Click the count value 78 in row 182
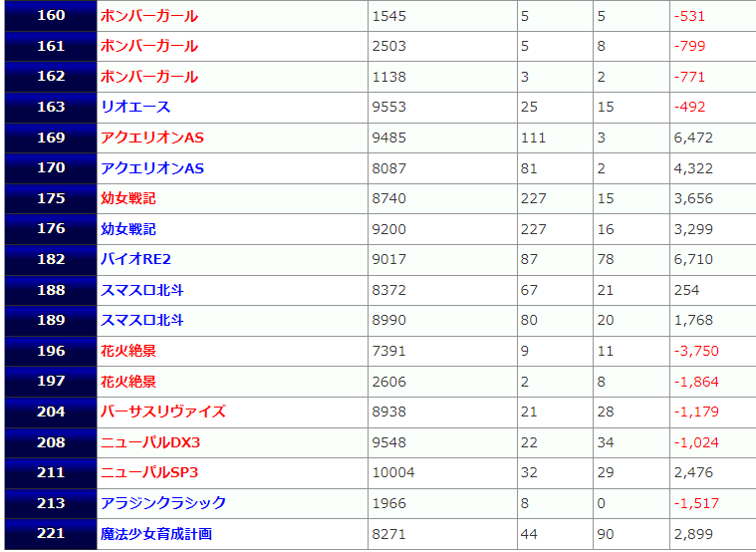 606,259
